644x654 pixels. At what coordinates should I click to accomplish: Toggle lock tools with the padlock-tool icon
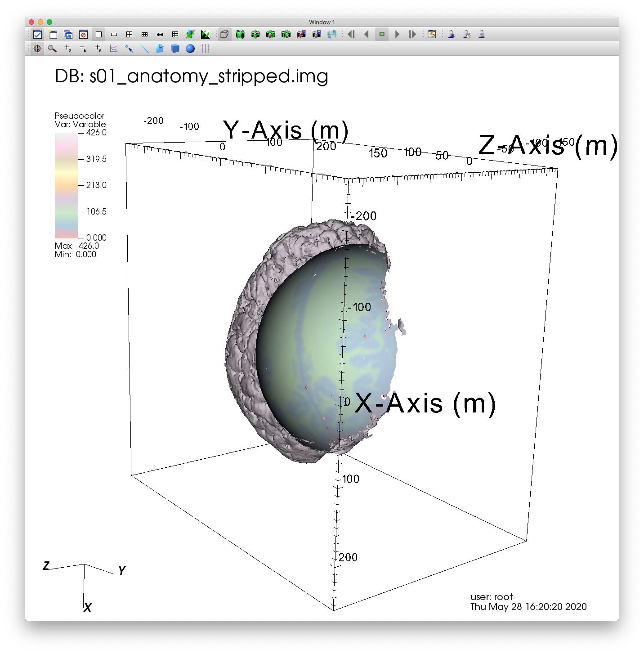(482, 34)
